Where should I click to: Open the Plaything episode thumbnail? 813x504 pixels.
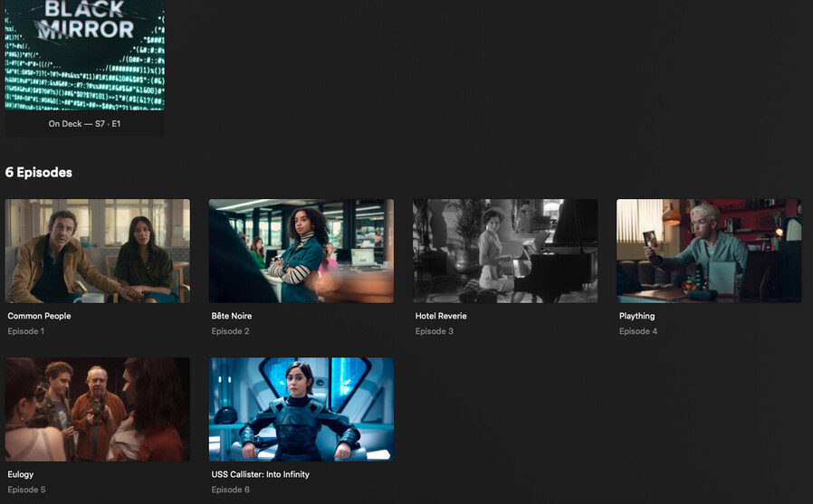coord(709,251)
